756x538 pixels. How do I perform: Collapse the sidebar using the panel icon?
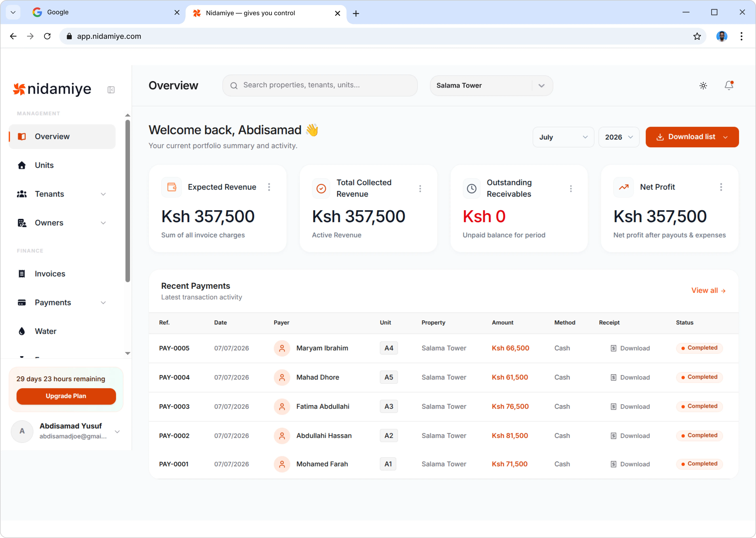pyautogui.click(x=111, y=90)
